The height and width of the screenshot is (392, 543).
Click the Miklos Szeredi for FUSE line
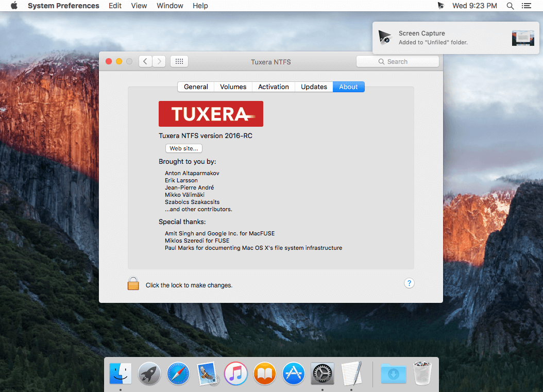tap(197, 241)
